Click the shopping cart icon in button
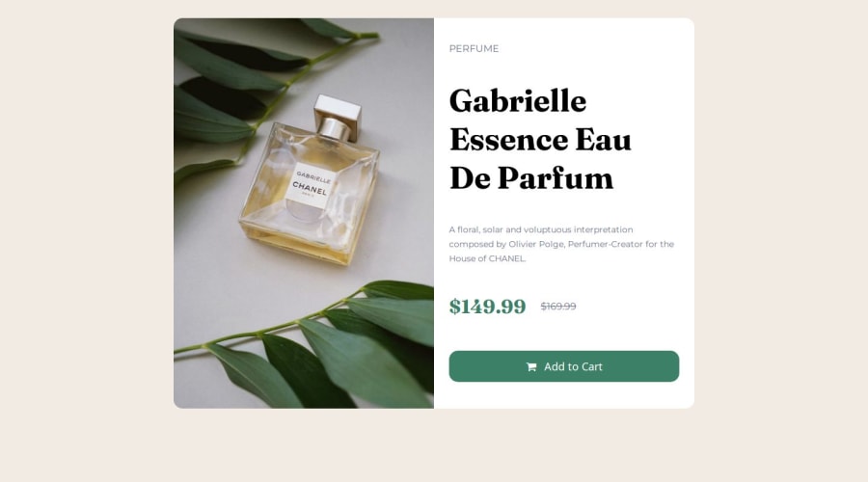Screen dimensions: 868x482 (531, 367)
